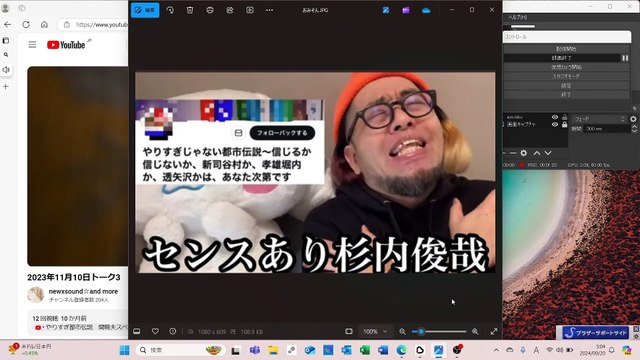The height and width of the screenshot is (360, 640).
Task: Click the slideshow icon in Photos toolbar
Action: 250,10
